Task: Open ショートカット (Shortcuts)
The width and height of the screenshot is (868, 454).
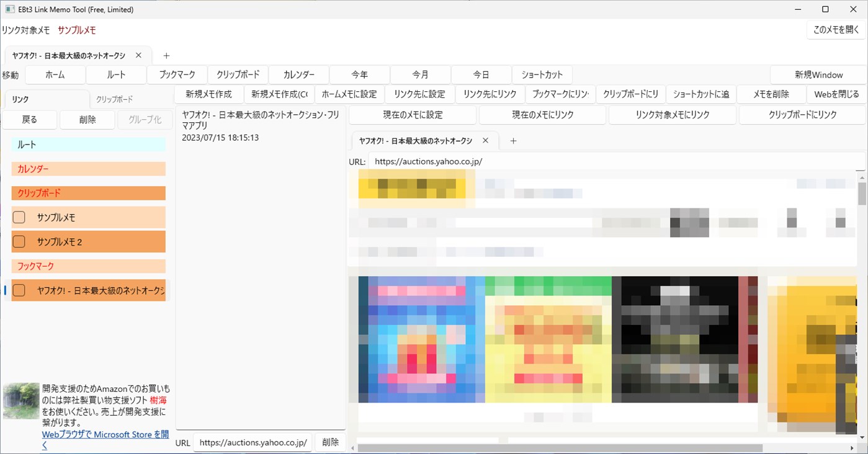Action: (542, 74)
